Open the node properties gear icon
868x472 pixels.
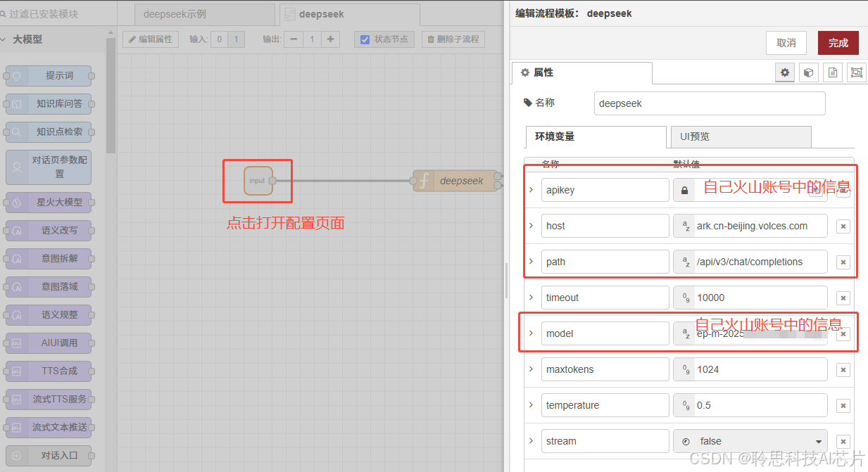[x=785, y=72]
